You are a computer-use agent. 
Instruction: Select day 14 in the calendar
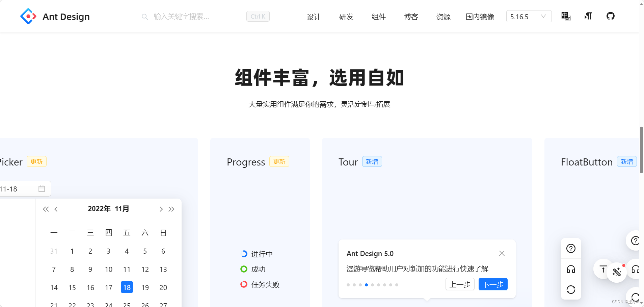click(54, 287)
